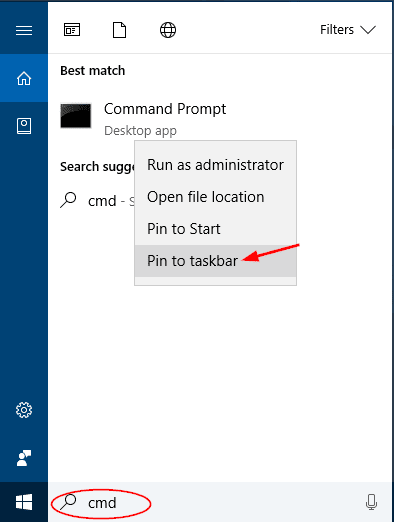The width and height of the screenshot is (394, 522).
Task: Choose Open file location
Action: [215, 197]
